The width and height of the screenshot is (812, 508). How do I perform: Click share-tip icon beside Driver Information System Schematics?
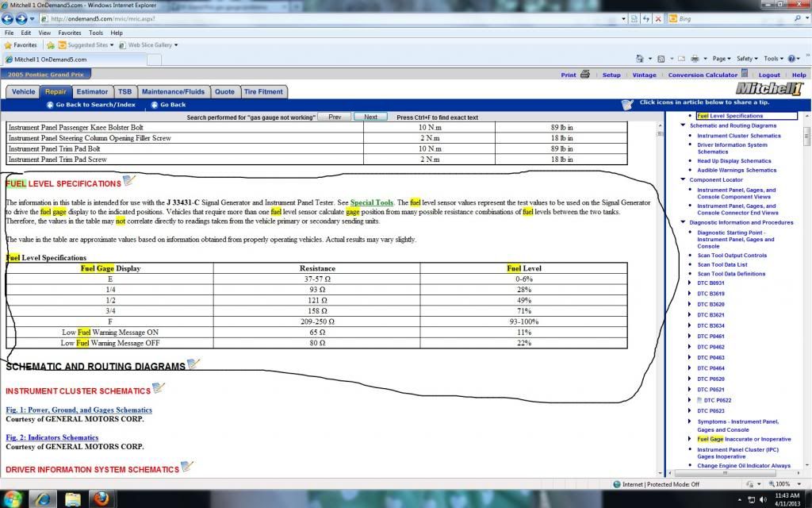click(186, 467)
